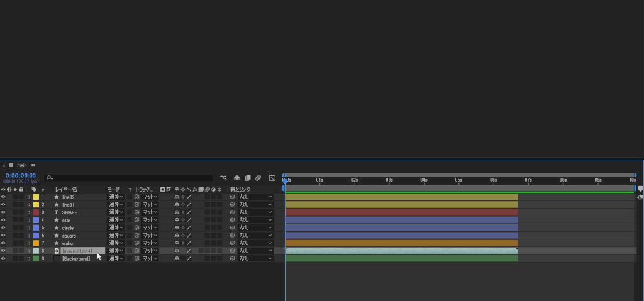Click red label swatch of SHAPE layer
644x301 pixels.
(x=36, y=212)
